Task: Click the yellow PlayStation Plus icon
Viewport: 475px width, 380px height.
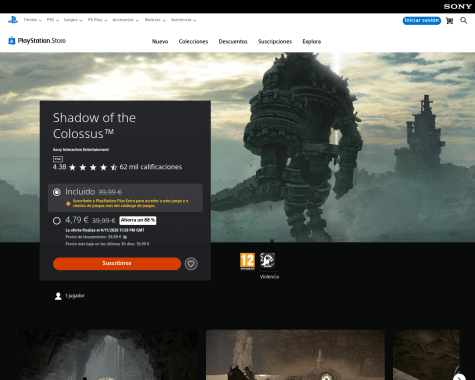Action: pos(68,203)
